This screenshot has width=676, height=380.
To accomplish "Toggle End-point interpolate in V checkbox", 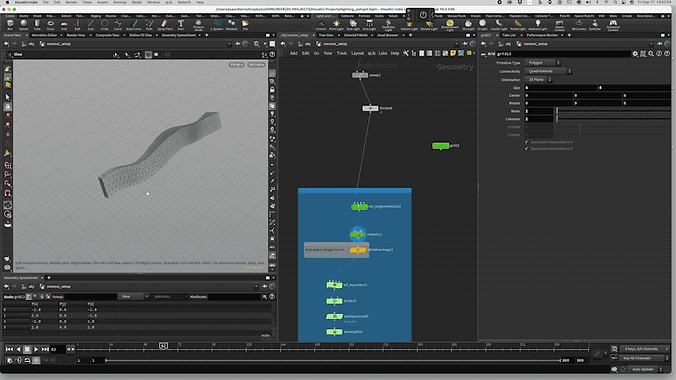I will pos(526,149).
